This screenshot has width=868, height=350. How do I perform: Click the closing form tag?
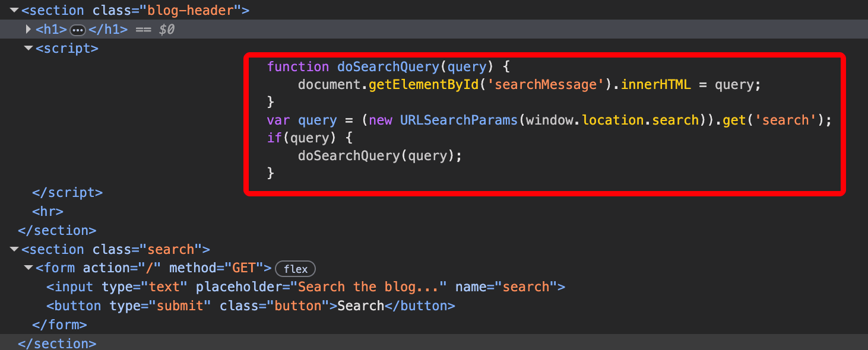pos(59,325)
